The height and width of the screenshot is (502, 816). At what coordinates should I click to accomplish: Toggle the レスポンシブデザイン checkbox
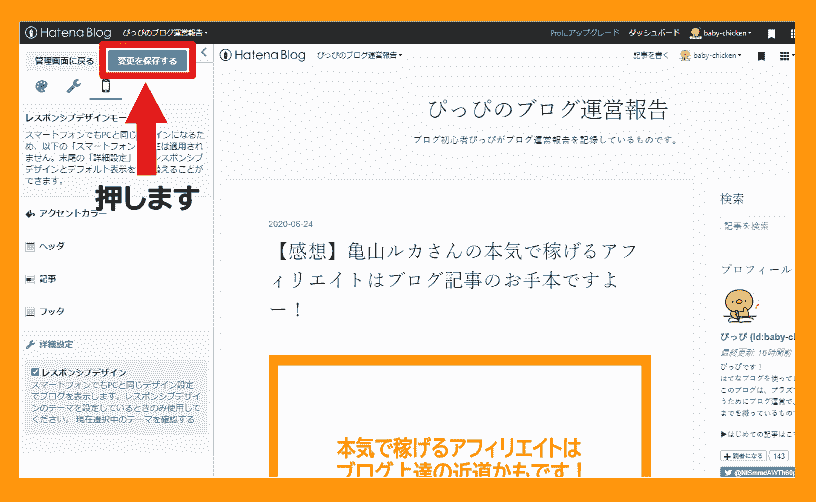pos(35,372)
